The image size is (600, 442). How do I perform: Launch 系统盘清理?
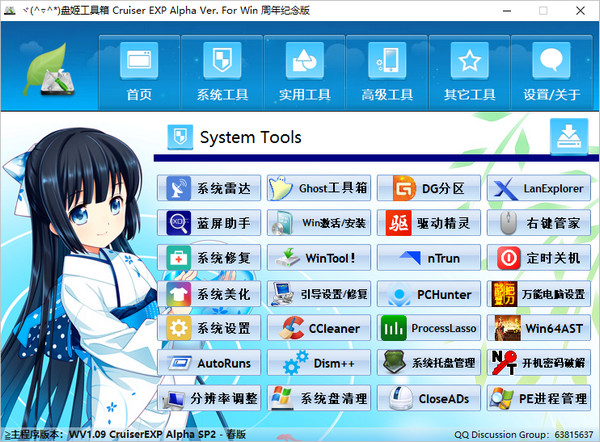319,398
